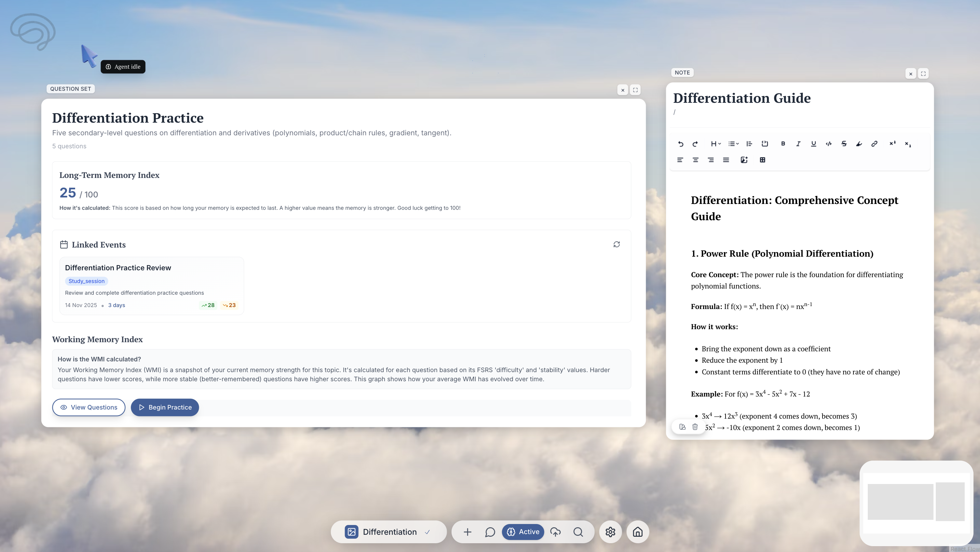Open the Differentiation workspace selector
The image size is (980, 552).
tap(389, 532)
